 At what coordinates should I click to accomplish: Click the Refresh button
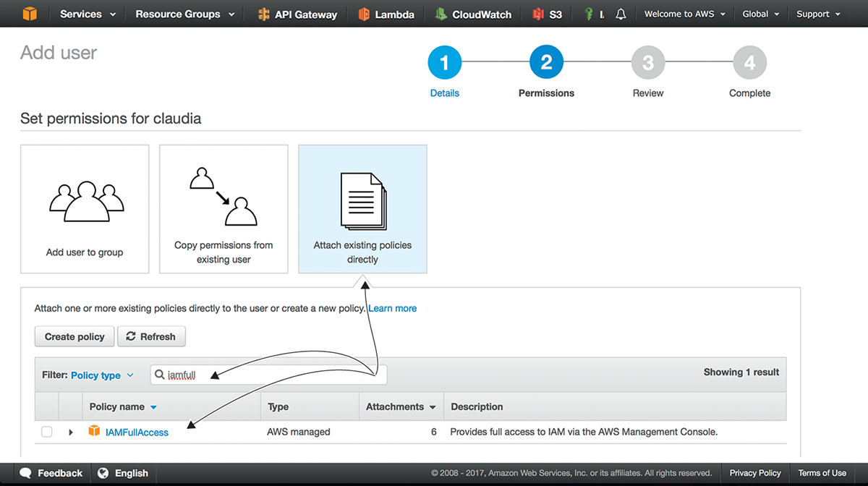pyautogui.click(x=151, y=336)
